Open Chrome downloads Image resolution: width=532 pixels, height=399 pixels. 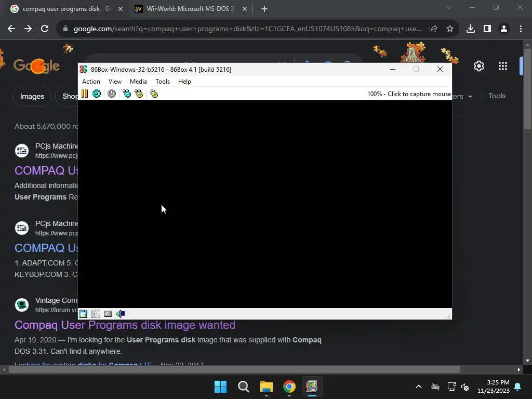(471, 29)
